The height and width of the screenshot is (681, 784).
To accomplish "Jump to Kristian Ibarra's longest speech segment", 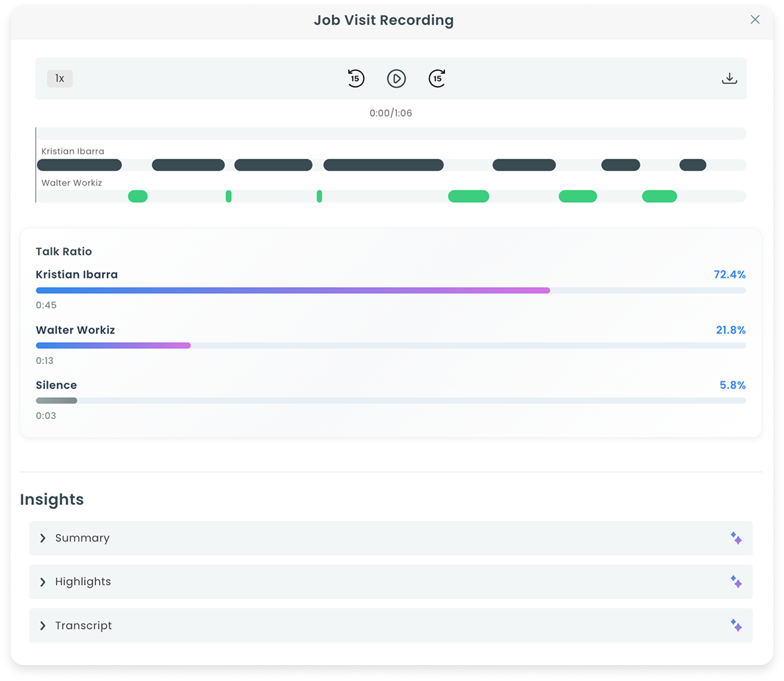I will (x=383, y=165).
